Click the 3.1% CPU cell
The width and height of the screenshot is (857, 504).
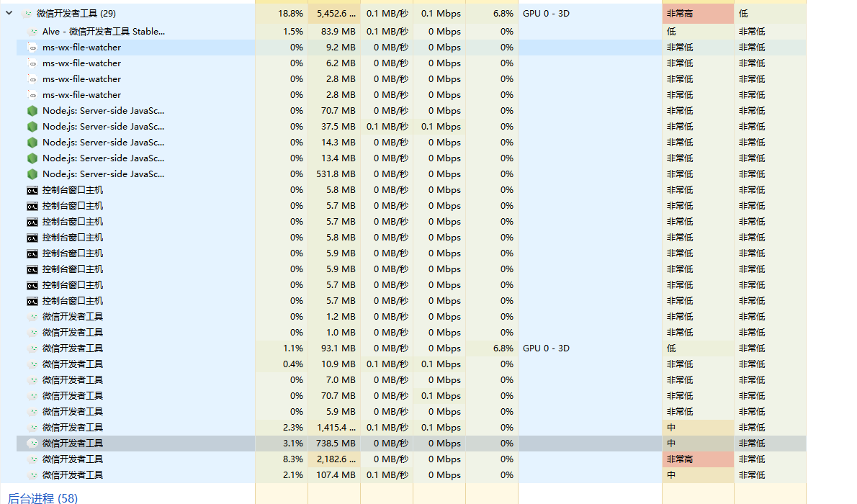282,444
